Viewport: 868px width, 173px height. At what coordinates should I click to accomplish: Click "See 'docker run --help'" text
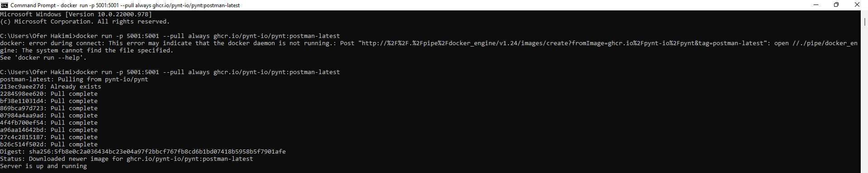tap(43, 58)
